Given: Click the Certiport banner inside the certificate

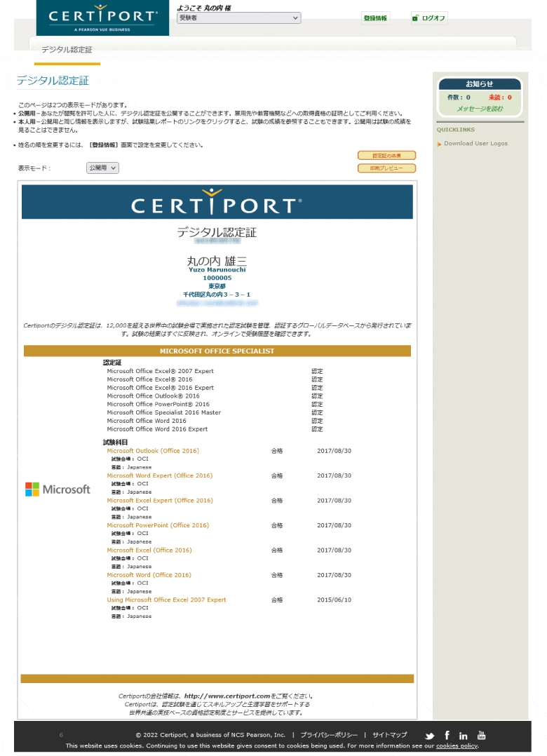Looking at the screenshot, I should [217, 202].
